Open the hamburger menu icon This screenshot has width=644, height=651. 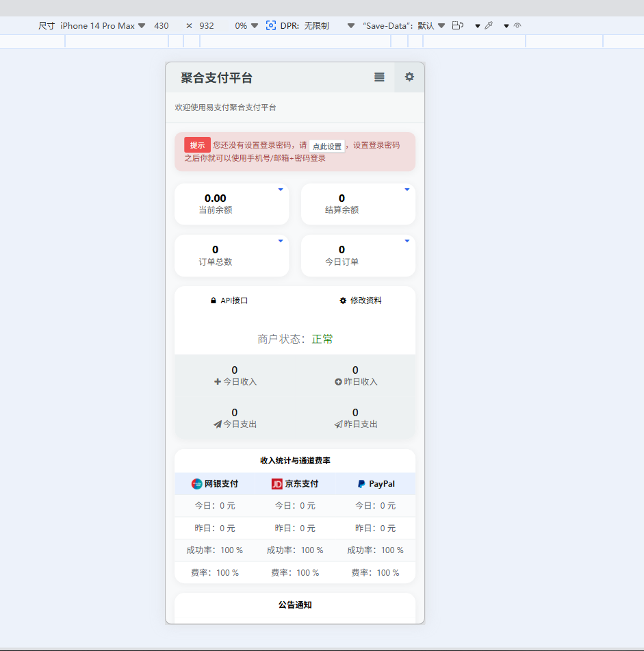tap(379, 77)
